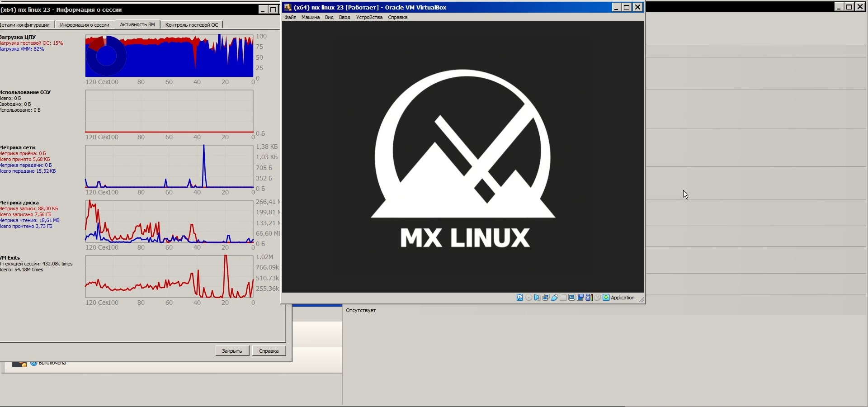Click the resize grip of the VM window
Viewport: 868px width, 407px height.
(641, 299)
